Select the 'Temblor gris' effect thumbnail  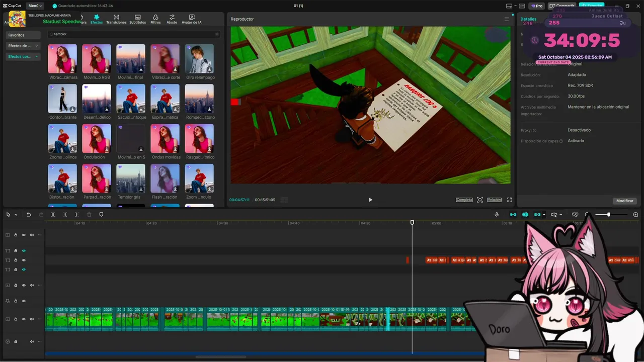click(131, 178)
